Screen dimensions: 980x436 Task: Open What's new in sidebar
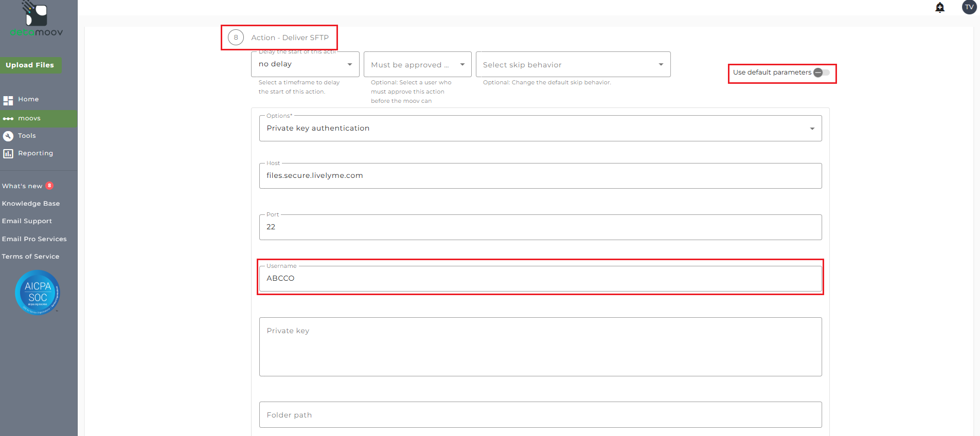pyautogui.click(x=22, y=186)
